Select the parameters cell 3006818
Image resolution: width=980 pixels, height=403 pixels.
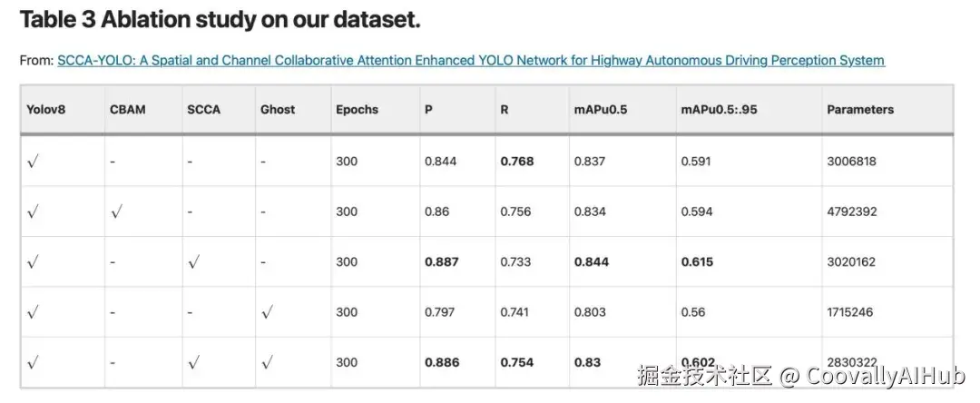851,162
